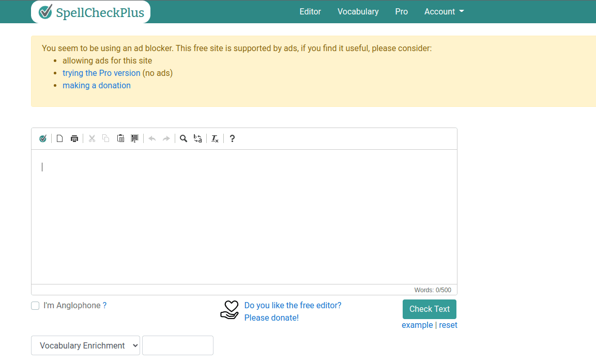Undo the last edit with the undo arrow
This screenshot has width=596, height=364.
point(152,138)
